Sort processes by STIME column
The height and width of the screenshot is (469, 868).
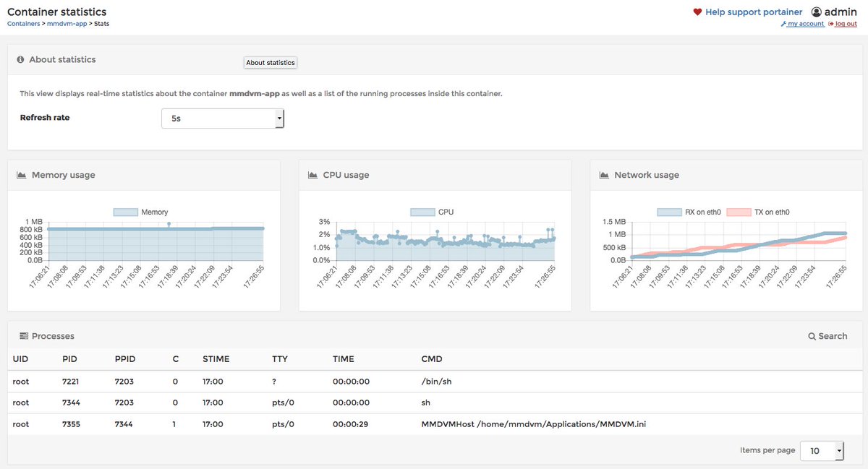(216, 358)
